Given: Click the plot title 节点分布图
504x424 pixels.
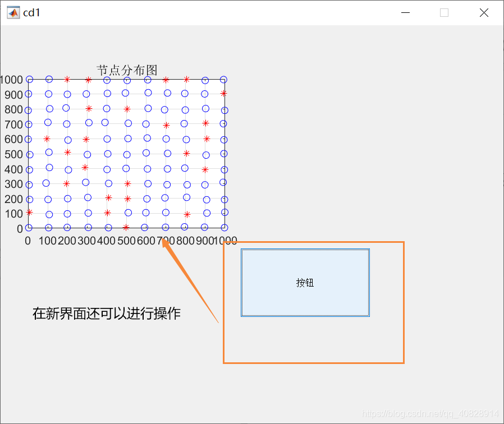Looking at the screenshot, I should coord(127,70).
